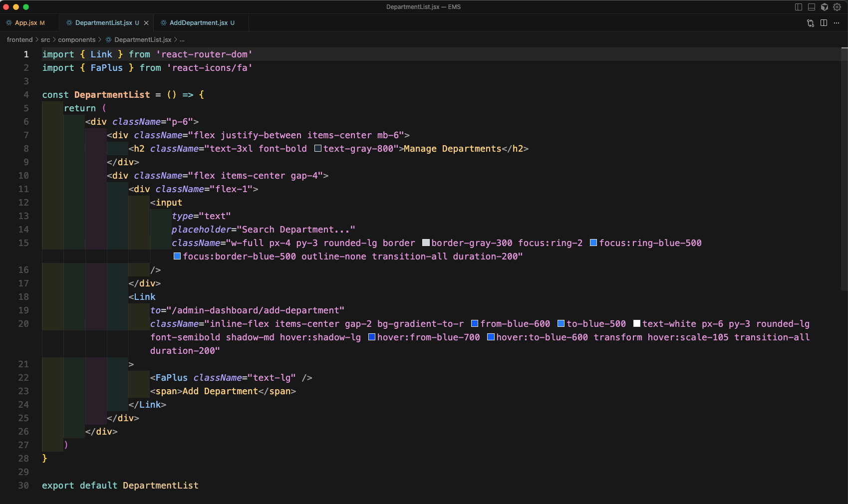Image resolution: width=848 pixels, height=504 pixels.
Task: Split the editor to the right
Action: tap(824, 23)
